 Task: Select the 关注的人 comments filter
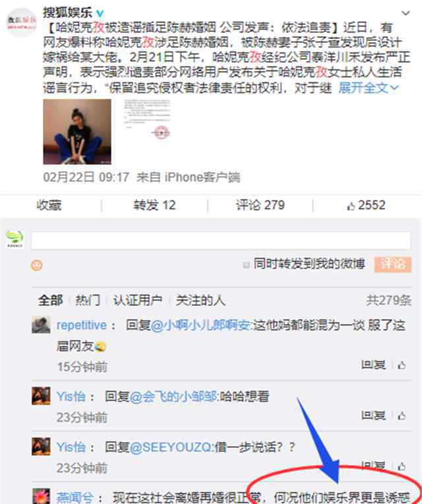200,300
